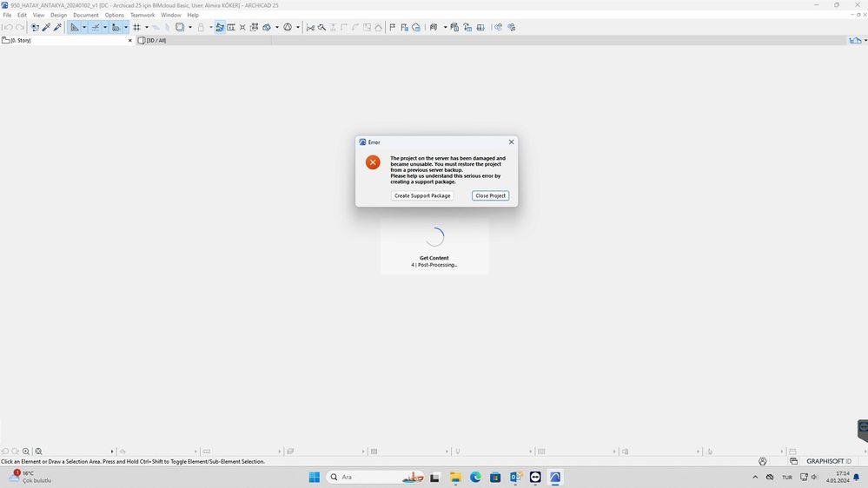868x488 pixels.
Task: Open the Teamwork menu
Action: point(142,15)
